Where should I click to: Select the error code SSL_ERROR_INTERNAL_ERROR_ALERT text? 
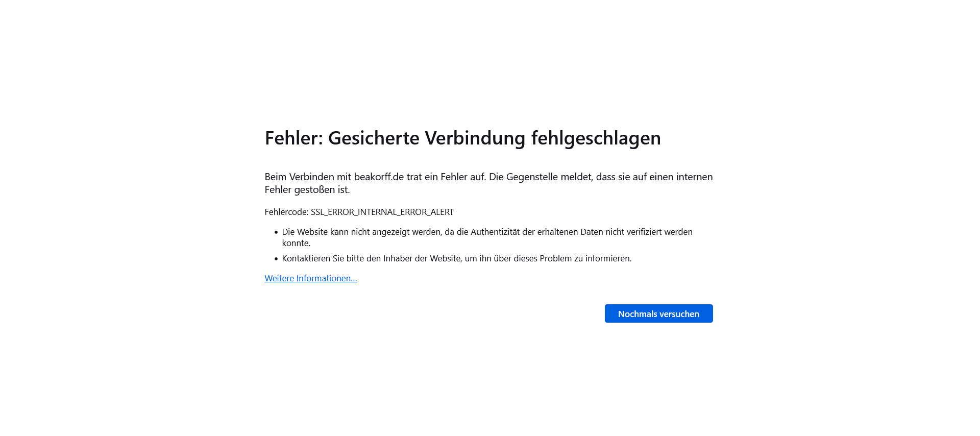tap(382, 212)
